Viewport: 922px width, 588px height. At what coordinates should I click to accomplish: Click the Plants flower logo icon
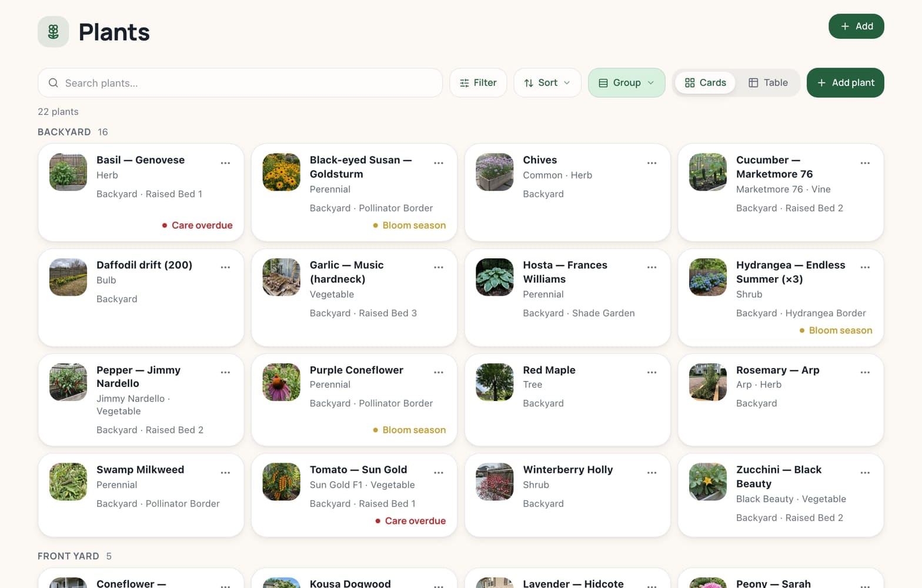[54, 32]
